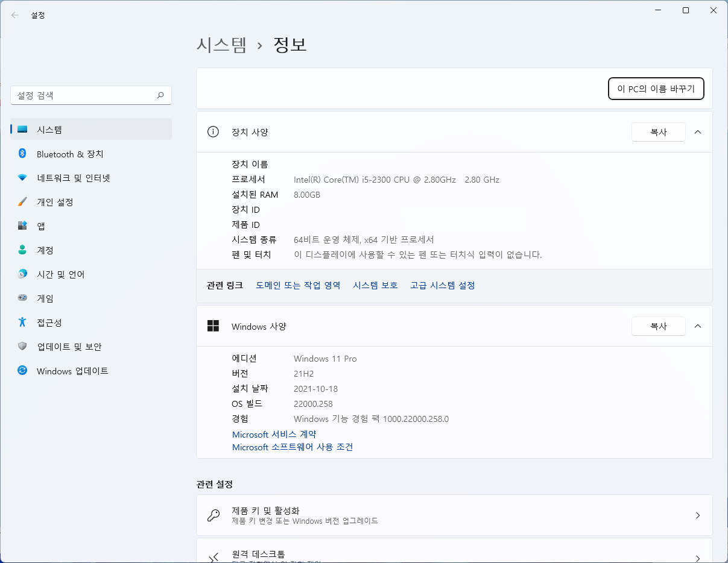Click the network Wi-Fi icon in sidebar

tap(22, 178)
